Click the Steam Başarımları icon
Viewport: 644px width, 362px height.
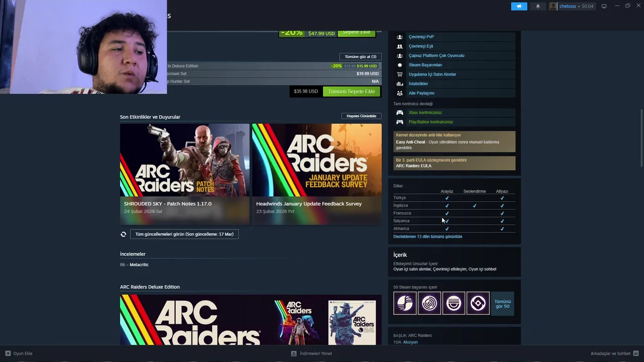(400, 65)
